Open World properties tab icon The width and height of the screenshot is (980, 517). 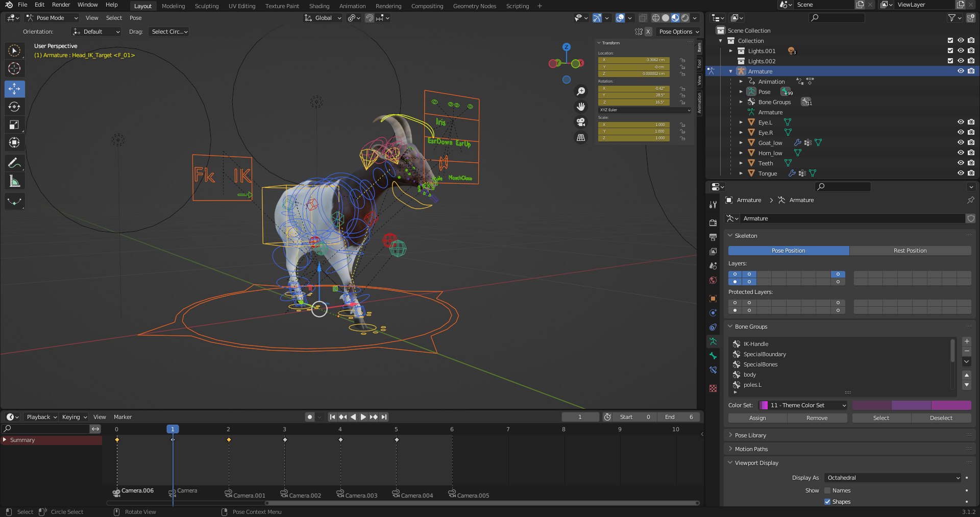pyautogui.click(x=713, y=280)
